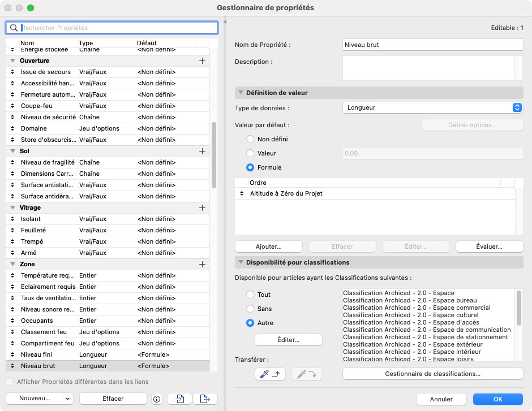Select the Non défini radio button

pyautogui.click(x=250, y=139)
